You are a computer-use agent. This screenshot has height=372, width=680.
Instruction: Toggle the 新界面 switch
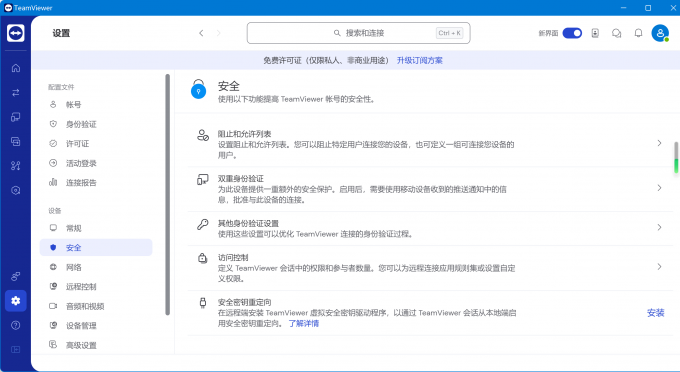[572, 33]
